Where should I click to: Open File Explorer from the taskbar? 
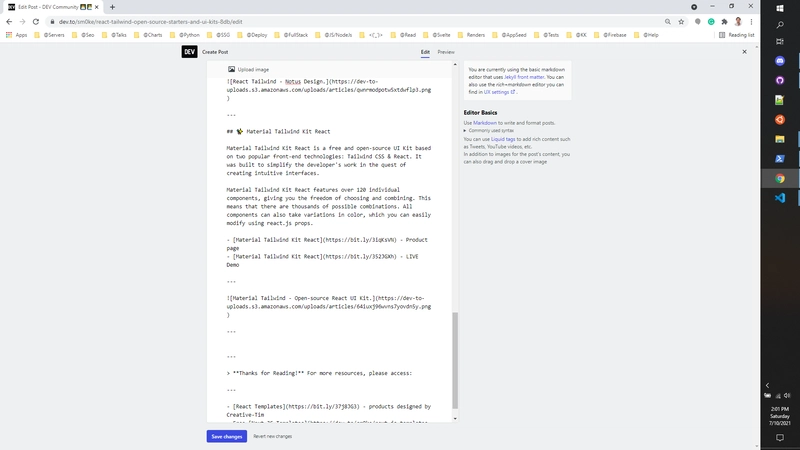click(780, 139)
